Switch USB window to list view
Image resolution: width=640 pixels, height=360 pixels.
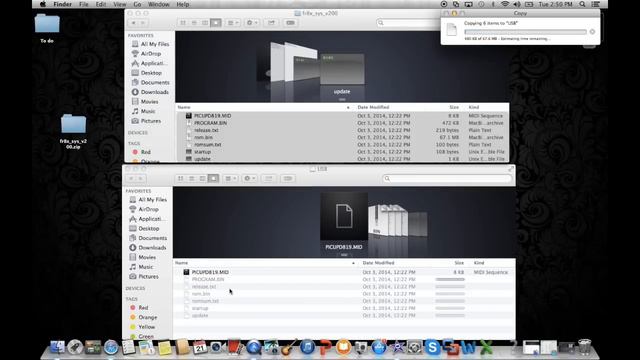point(191,178)
